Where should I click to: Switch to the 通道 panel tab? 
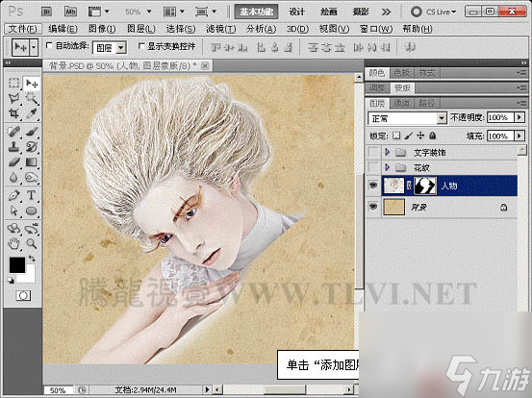point(402,103)
